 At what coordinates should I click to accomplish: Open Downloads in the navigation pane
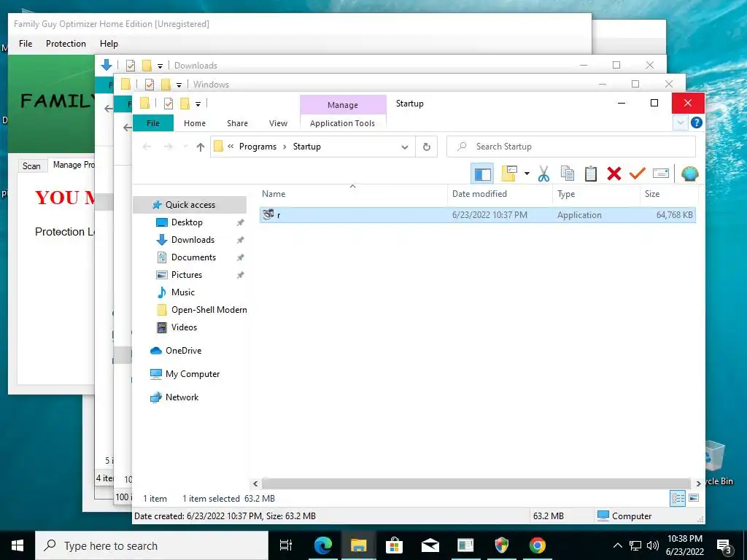coord(193,240)
